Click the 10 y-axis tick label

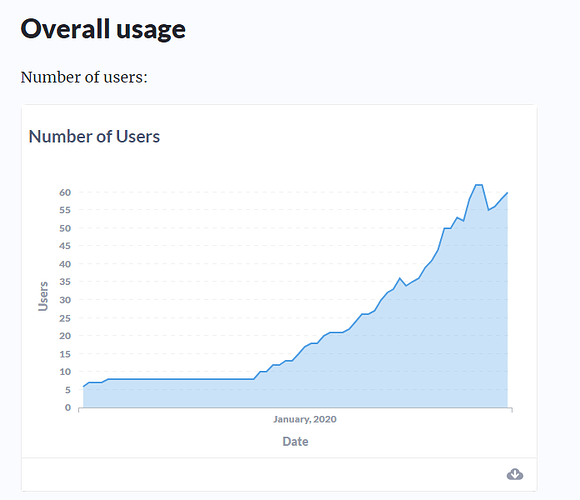[65, 372]
